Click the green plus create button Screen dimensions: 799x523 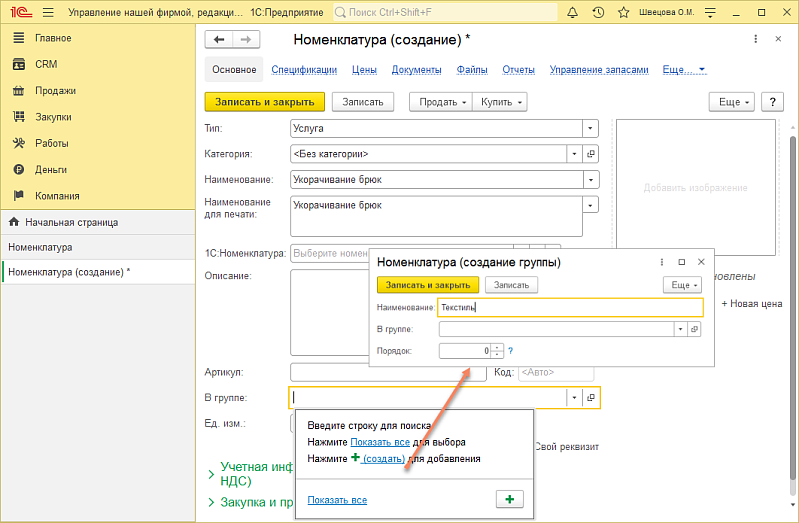pos(509,499)
